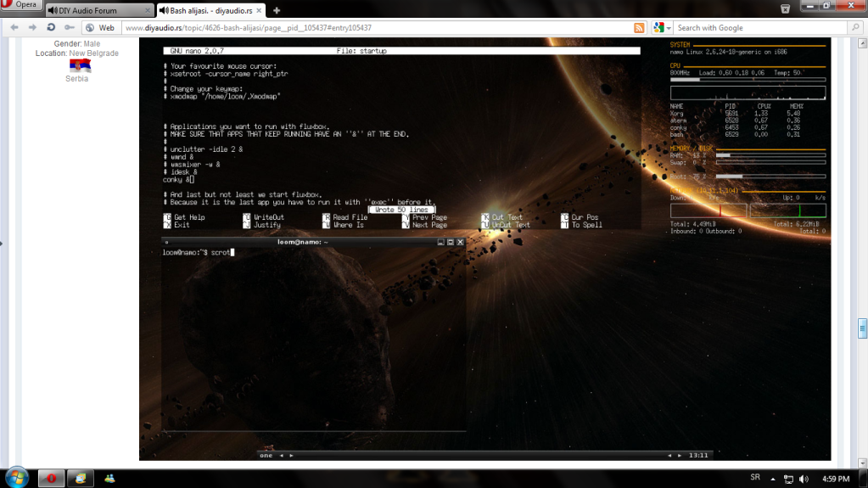Screen dimensions: 868x488
Task: Open the volume speaker tray icon
Action: click(x=803, y=478)
